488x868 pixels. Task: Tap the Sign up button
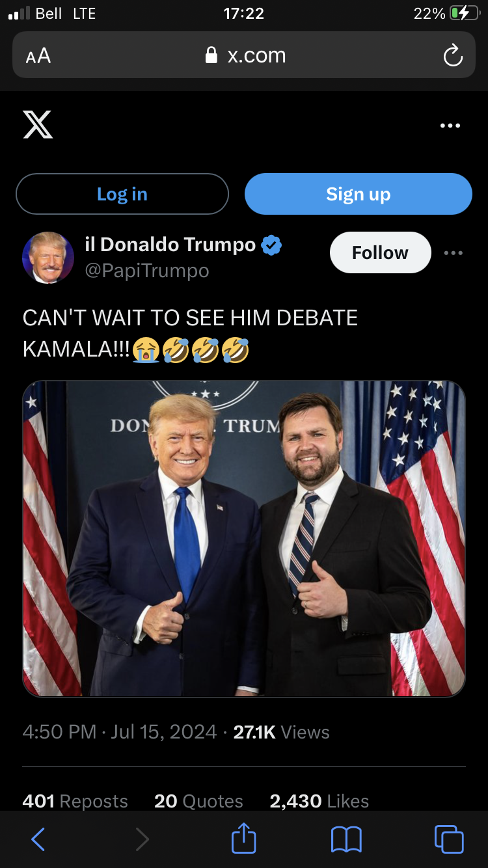(x=359, y=194)
